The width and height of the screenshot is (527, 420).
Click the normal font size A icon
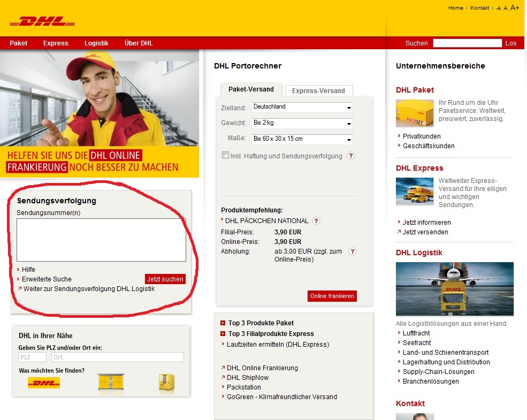point(506,8)
